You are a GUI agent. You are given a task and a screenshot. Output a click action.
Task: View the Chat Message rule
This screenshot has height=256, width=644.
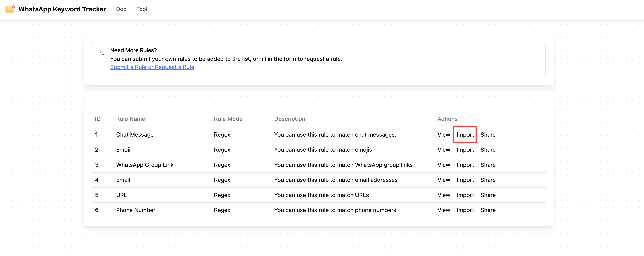pyautogui.click(x=443, y=135)
